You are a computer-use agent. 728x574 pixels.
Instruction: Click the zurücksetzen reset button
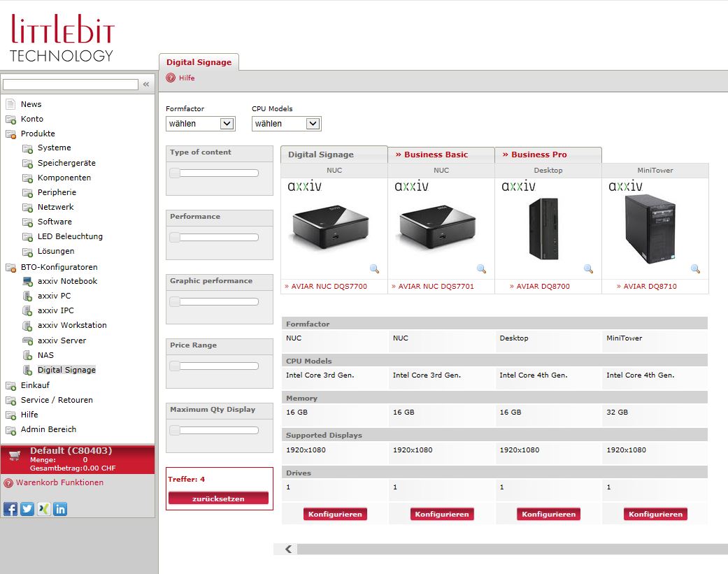pyautogui.click(x=218, y=498)
